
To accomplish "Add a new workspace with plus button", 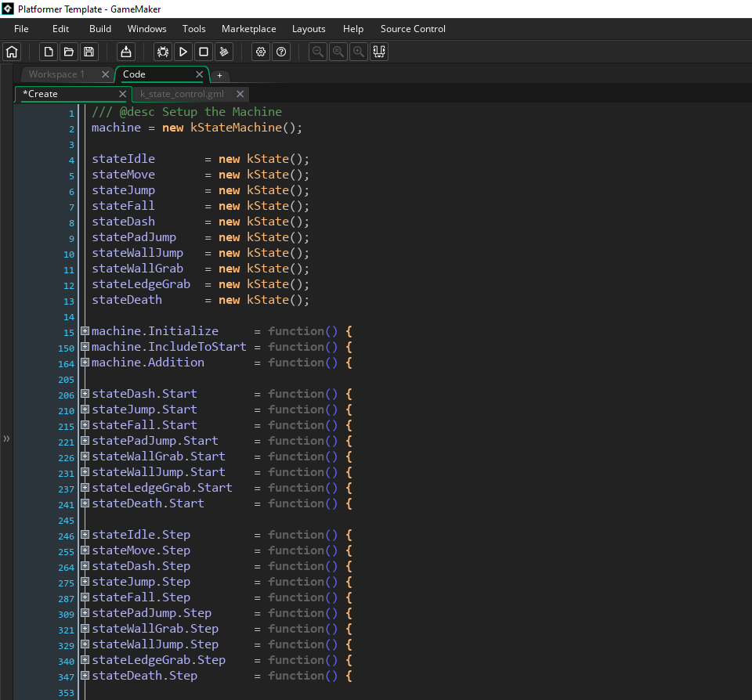I will click(219, 75).
